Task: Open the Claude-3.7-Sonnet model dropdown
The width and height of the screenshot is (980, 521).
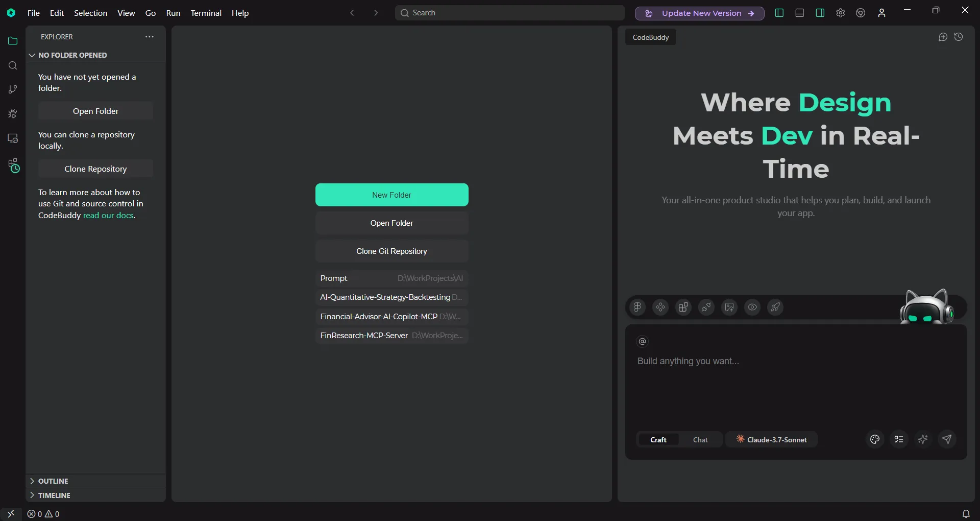Action: 771,440
